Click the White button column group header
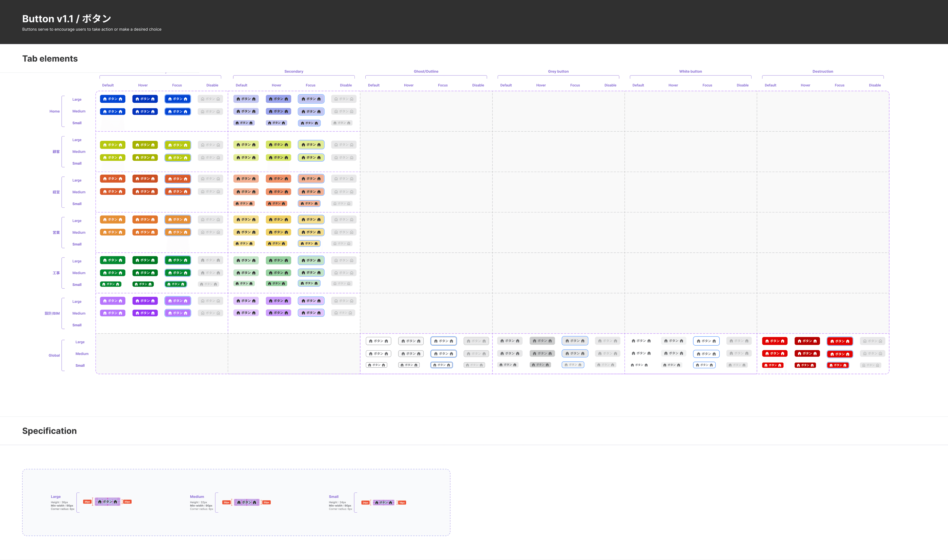The width and height of the screenshot is (948, 560). 691,71
